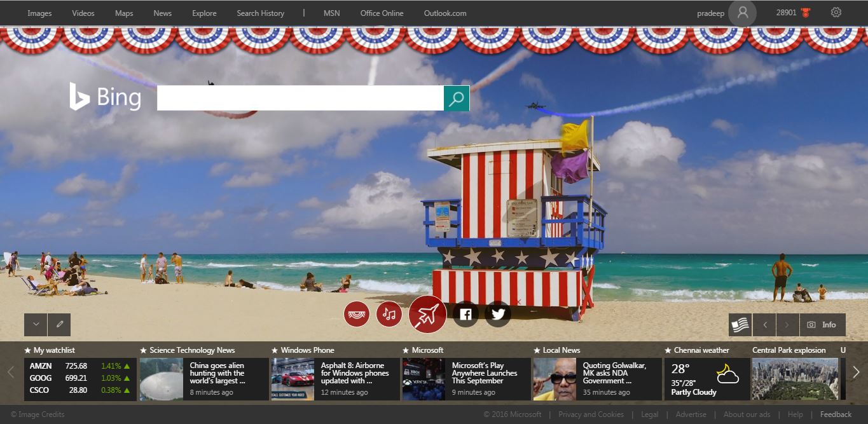Screen dimensions: 868x424
Task: Click the teal search magnifier button
Action: tap(457, 98)
